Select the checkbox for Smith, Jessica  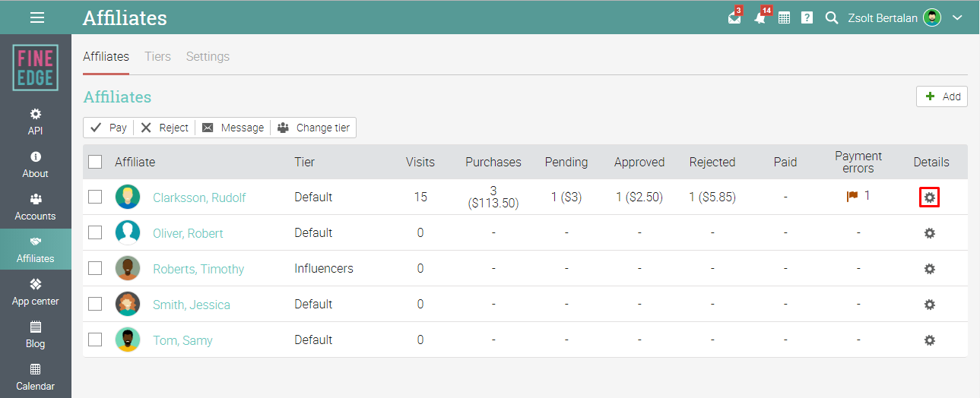coord(95,304)
